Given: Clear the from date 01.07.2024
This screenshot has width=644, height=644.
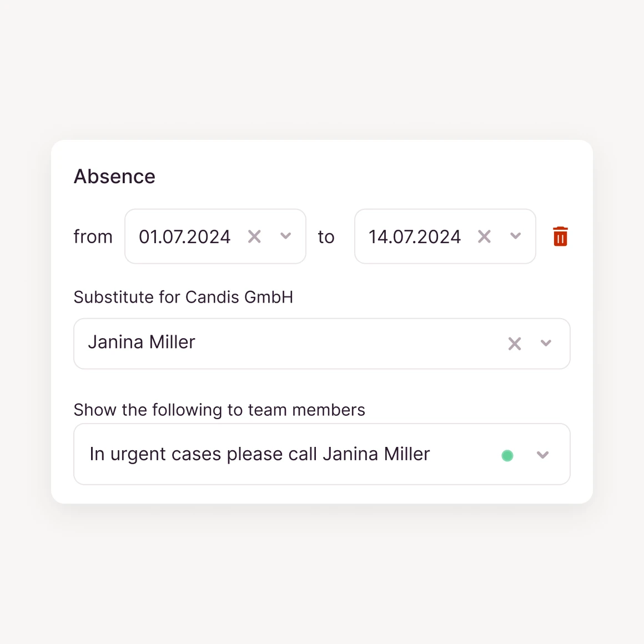Looking at the screenshot, I should click(x=254, y=237).
